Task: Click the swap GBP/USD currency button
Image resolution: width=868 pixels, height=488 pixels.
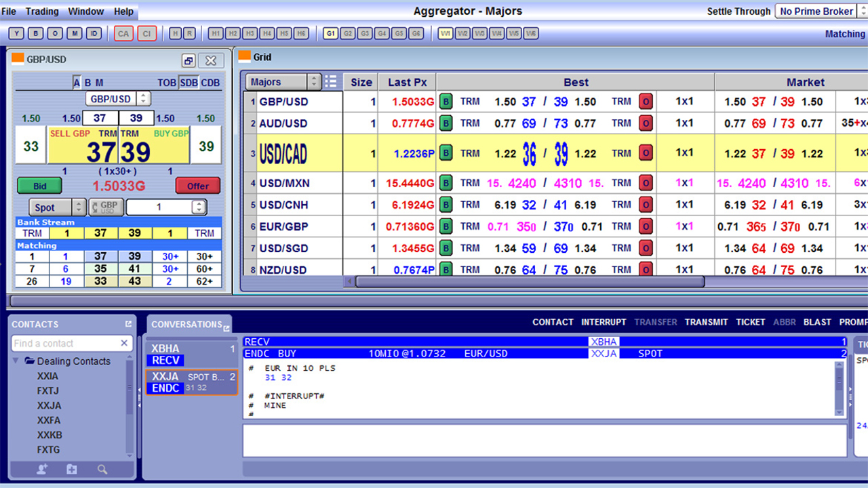Action: 106,207
